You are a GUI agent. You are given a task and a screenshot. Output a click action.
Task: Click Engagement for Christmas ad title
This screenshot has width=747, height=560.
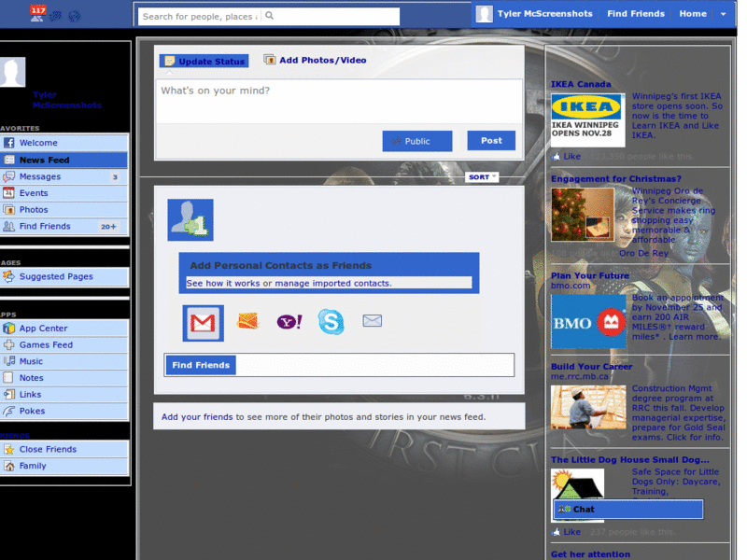coord(616,179)
